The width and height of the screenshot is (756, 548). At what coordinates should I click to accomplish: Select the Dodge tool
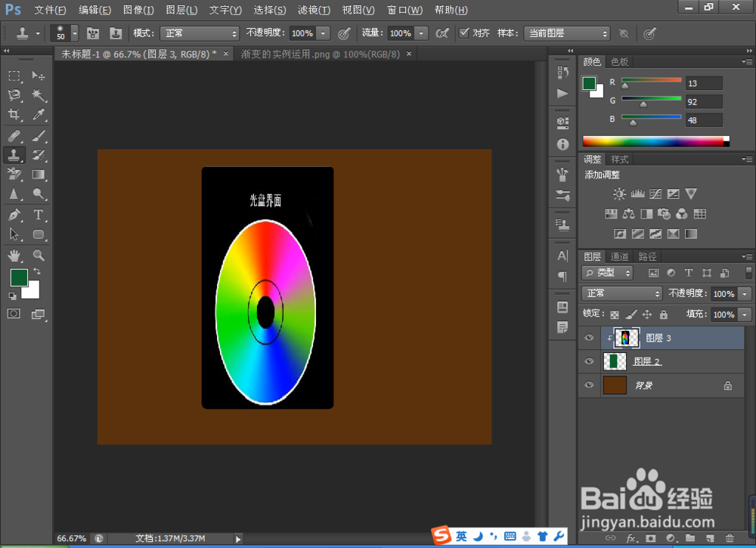38,194
